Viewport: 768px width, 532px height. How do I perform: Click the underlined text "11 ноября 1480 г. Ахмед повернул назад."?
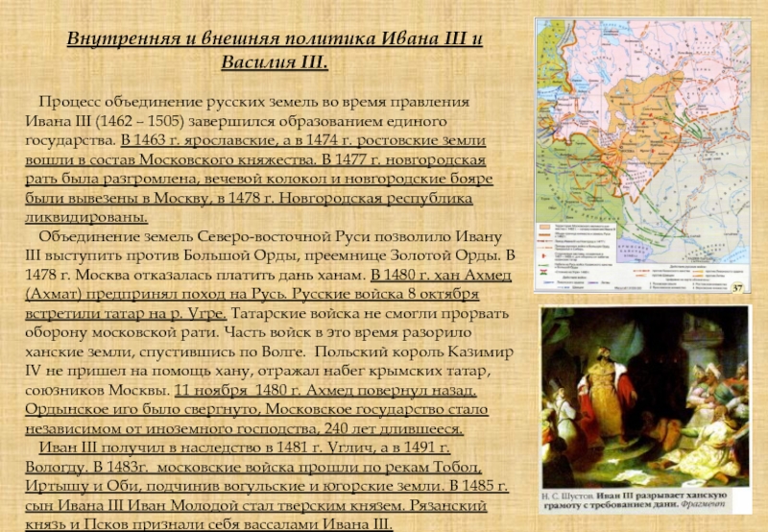pyautogui.click(x=325, y=391)
